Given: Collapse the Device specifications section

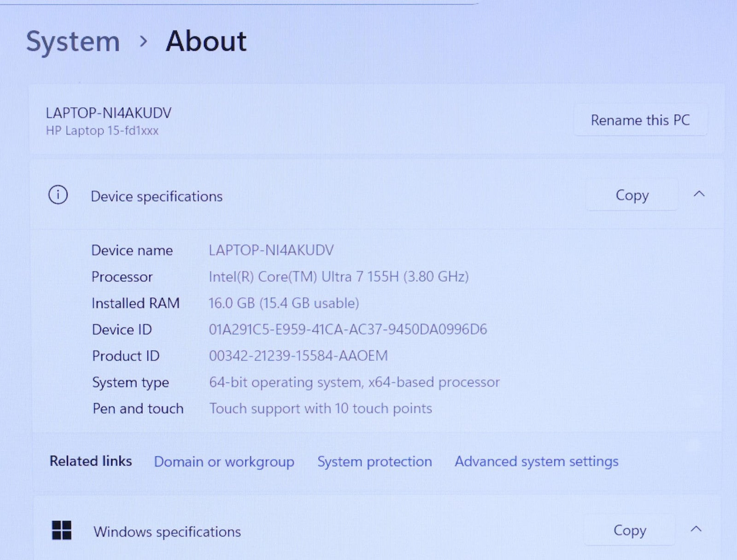Looking at the screenshot, I should point(699,194).
